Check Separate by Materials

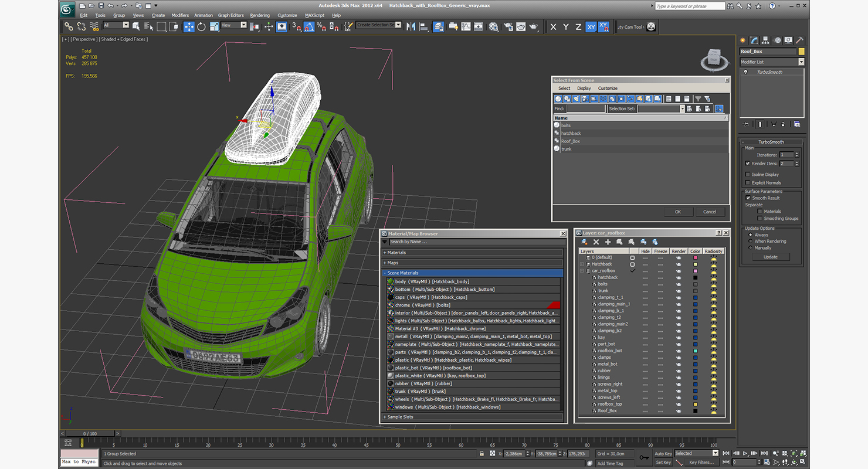(760, 212)
